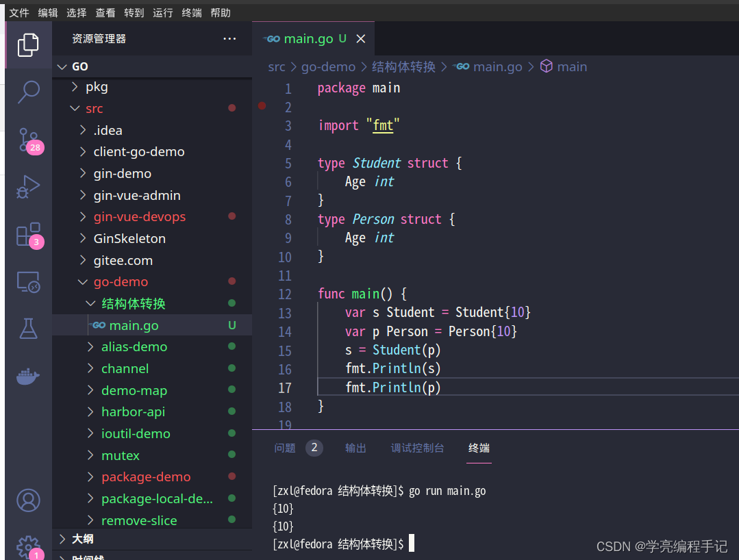Open the Manage gear icon
Image resolution: width=739 pixels, height=560 pixels.
coord(29,547)
